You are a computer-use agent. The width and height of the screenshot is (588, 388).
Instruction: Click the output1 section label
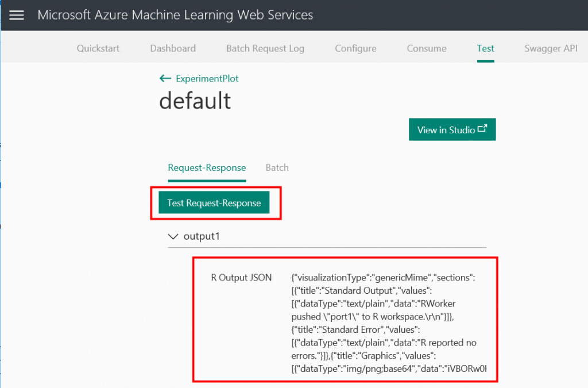202,236
